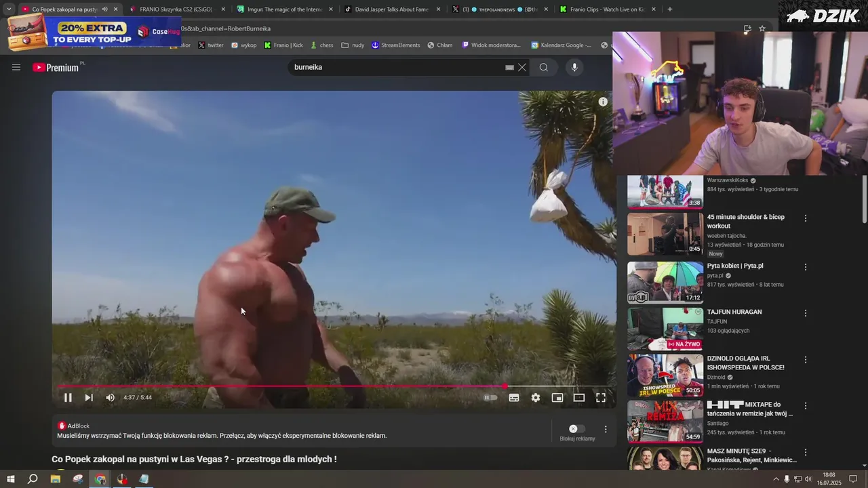This screenshot has height=488, width=868.
Task: Toggle the autoplay switch in player
Action: click(x=490, y=398)
